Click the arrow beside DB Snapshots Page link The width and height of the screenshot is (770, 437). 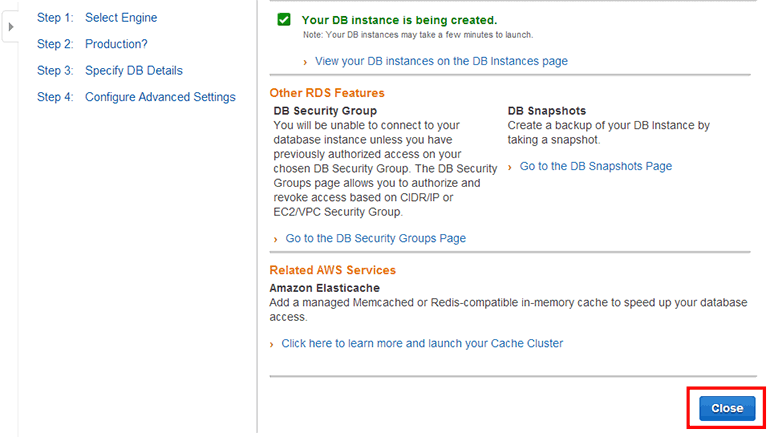511,167
